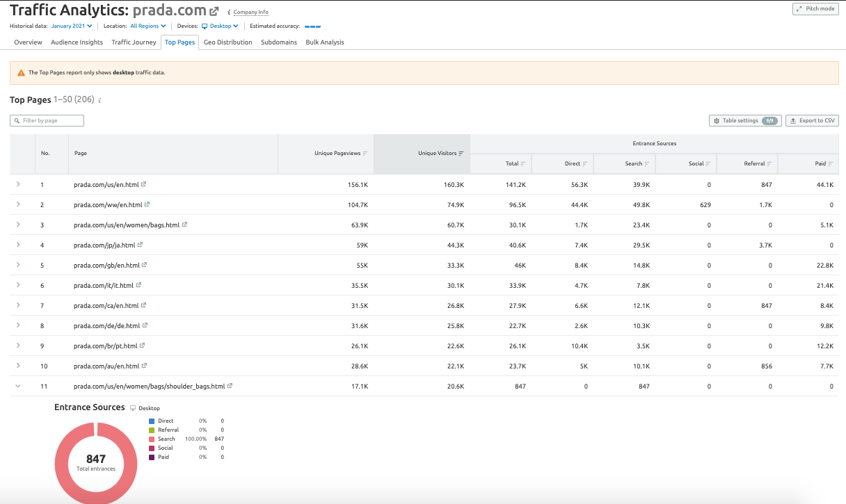Click the Referral green legend swatch
This screenshot has height=504, width=846.
tap(151, 430)
